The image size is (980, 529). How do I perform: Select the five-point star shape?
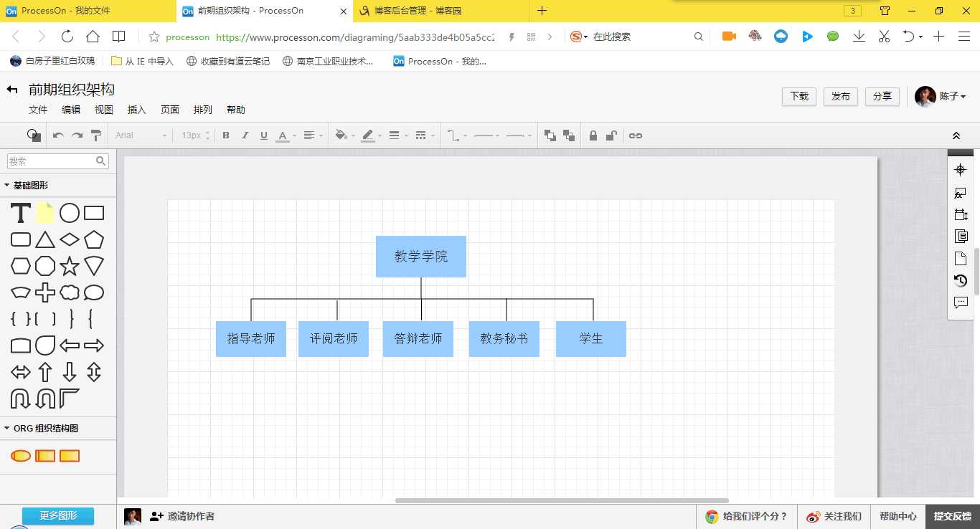click(x=70, y=266)
